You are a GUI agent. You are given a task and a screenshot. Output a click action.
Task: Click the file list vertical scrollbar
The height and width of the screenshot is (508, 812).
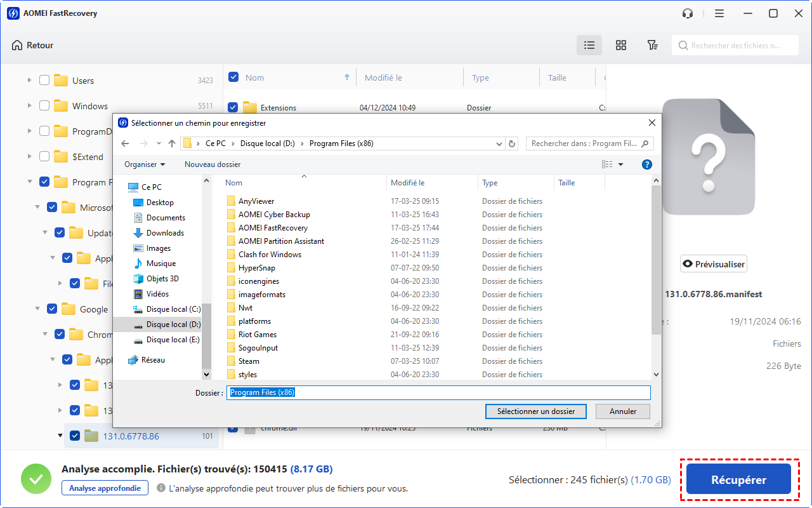click(656, 260)
